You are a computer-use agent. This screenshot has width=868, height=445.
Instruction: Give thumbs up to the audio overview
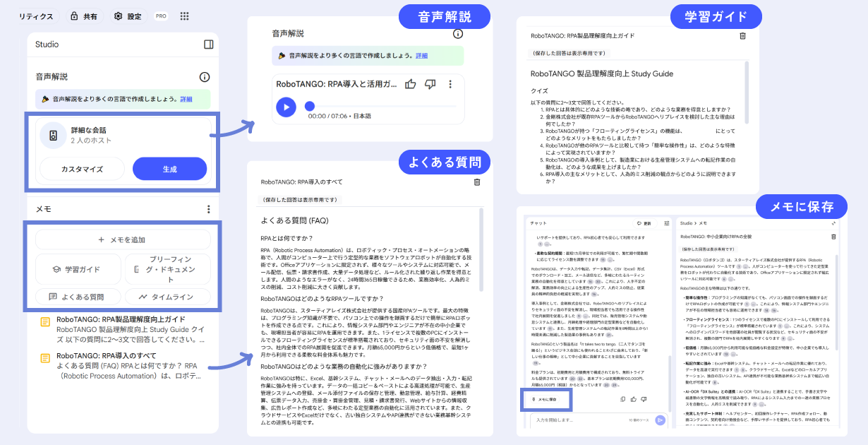click(410, 84)
